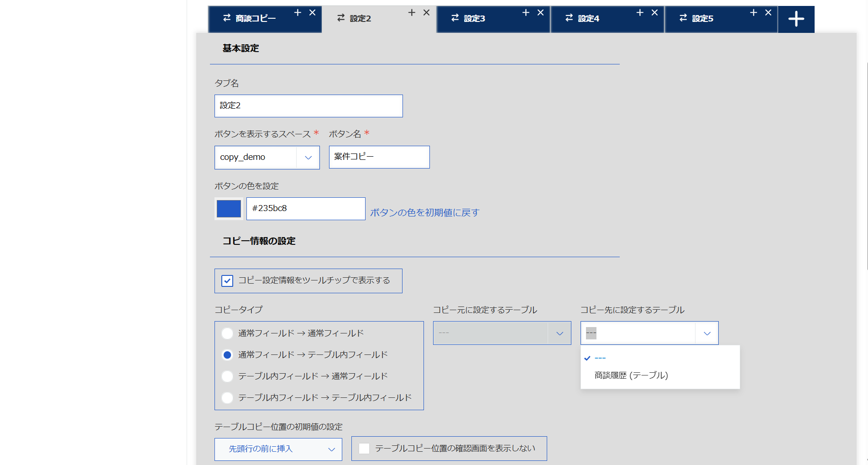
Task: Choose 商談履歴 (テーブル) from the dropdown list
Action: [x=631, y=375]
